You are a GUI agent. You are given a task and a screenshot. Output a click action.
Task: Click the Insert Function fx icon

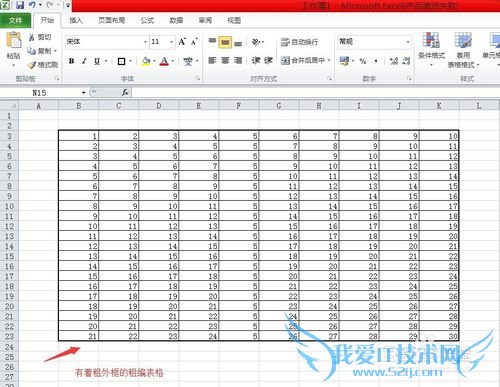click(125, 92)
